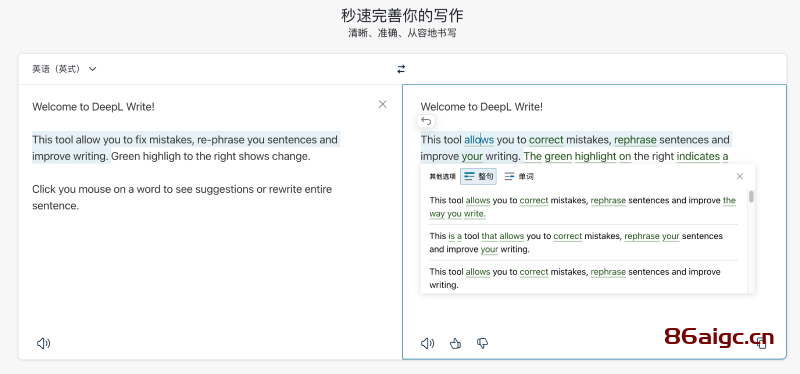Click the underlined word "rephrase" in output
Image resolution: width=800 pixels, height=374 pixels.
(635, 140)
